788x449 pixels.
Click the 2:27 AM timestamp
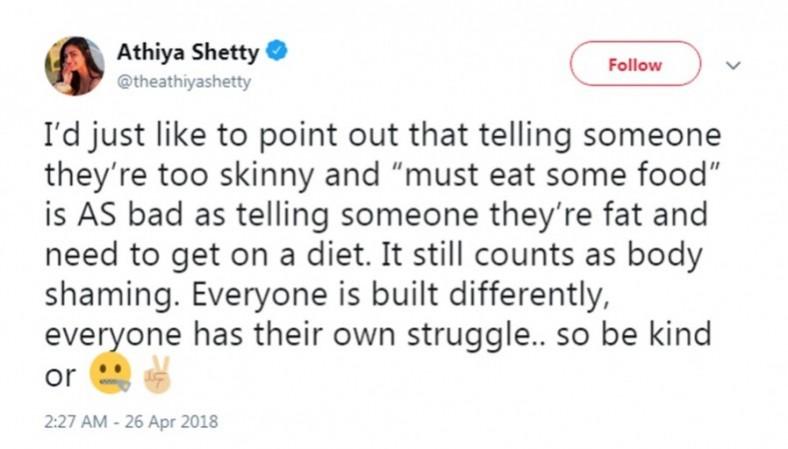pos(75,421)
